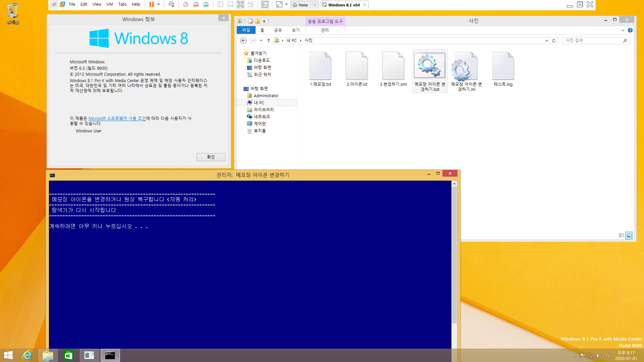Select the file 테스트.log
This screenshot has height=362, width=644.
click(x=503, y=69)
